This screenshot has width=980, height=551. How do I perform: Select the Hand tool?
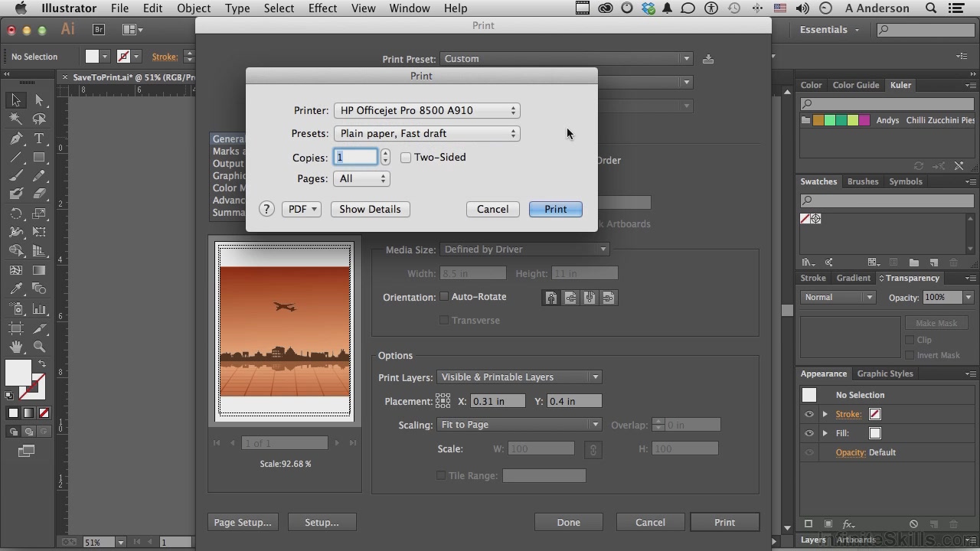pos(16,347)
